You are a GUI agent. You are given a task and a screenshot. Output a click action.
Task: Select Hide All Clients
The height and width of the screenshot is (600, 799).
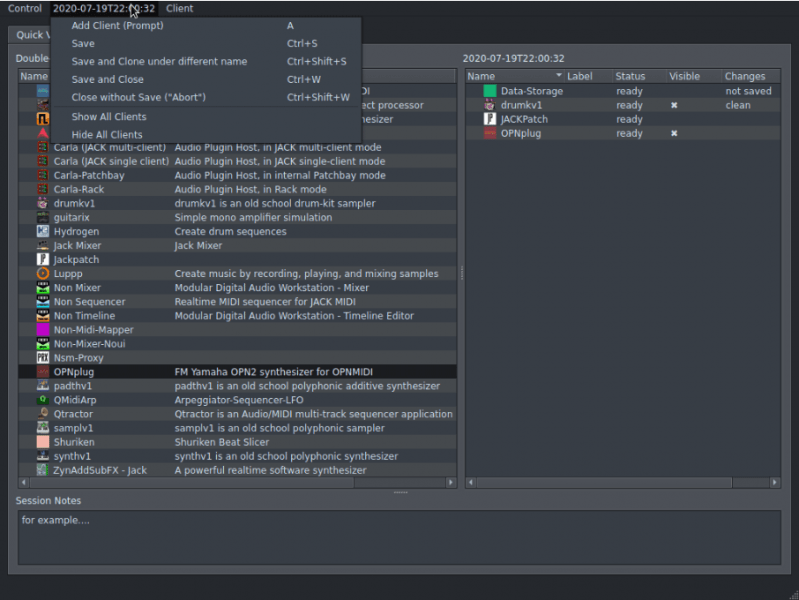click(x=206, y=135)
